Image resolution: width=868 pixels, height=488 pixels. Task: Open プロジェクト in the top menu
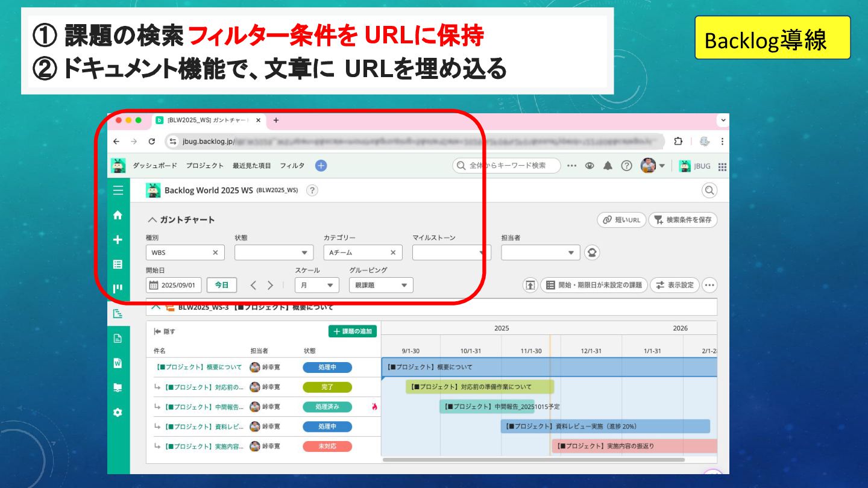pyautogui.click(x=204, y=166)
